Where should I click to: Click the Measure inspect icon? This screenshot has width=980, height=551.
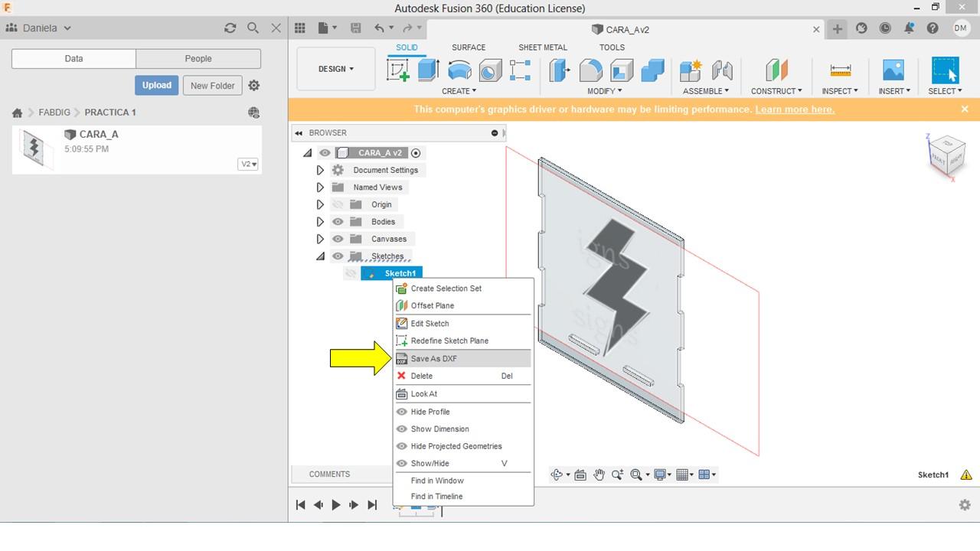click(840, 70)
